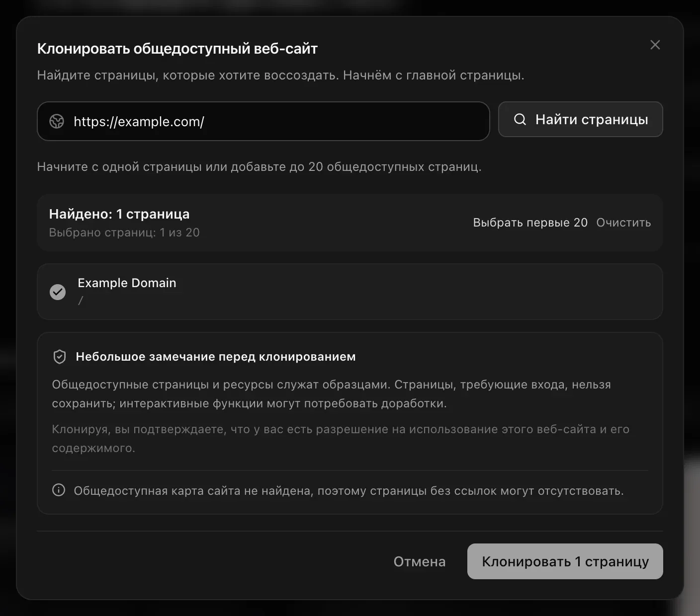Click Отмена to cancel cloning
700x616 pixels.
point(420,561)
